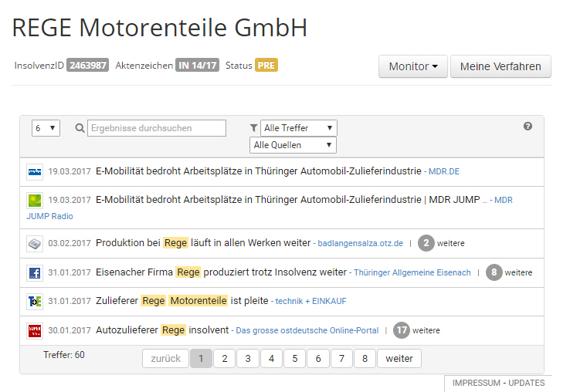Open the results-per-page dropdown showing 6
570x392 pixels.
point(46,128)
